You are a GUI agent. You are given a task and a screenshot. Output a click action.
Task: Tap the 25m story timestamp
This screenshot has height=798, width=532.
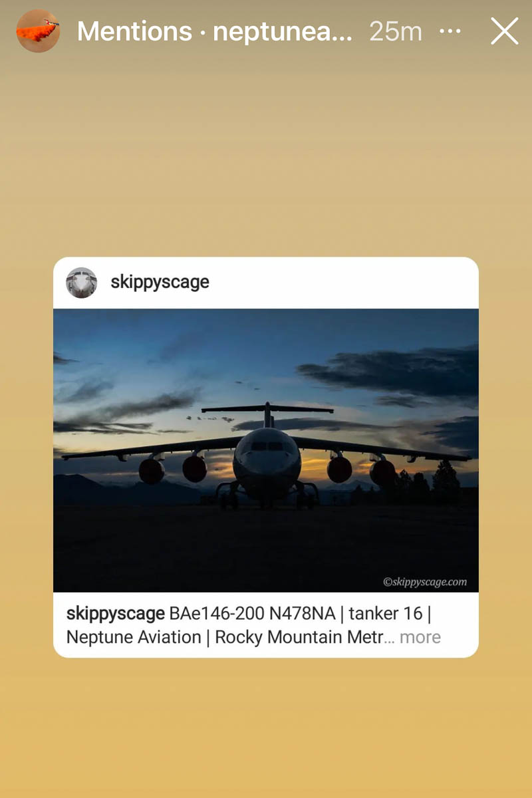coord(396,31)
